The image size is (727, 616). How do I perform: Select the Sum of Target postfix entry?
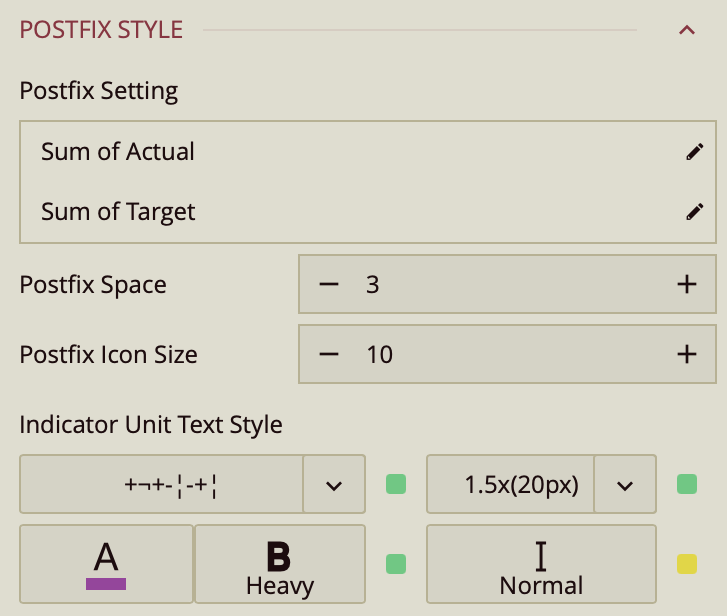[118, 212]
